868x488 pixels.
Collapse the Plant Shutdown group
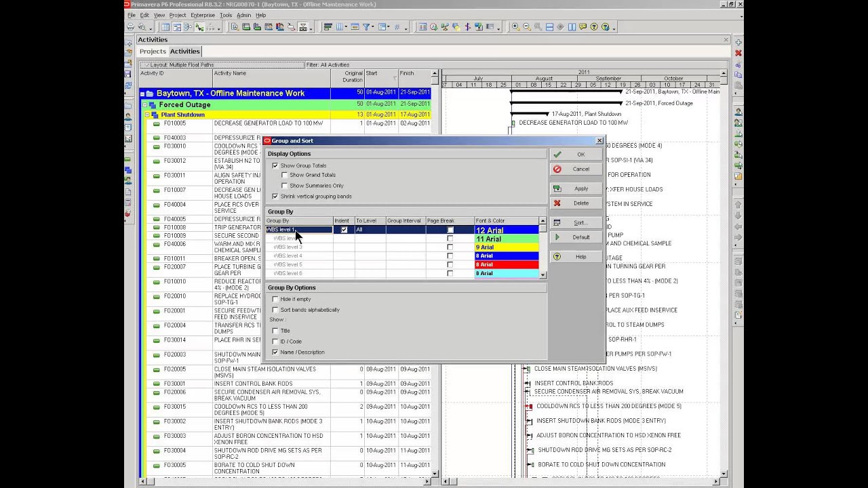click(148, 115)
